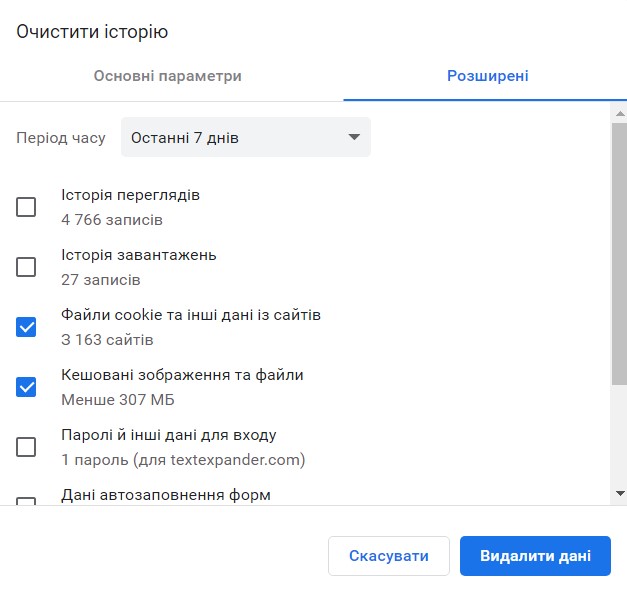Click the Скасувати button
Screen dimensions: 627x592
tap(389, 556)
